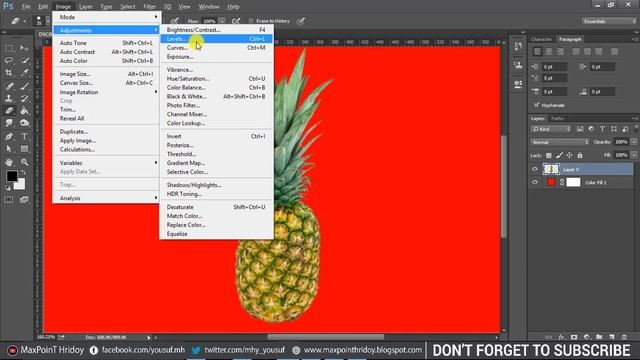Click the delete layer trash icon
640x360 pixels.
[624, 337]
